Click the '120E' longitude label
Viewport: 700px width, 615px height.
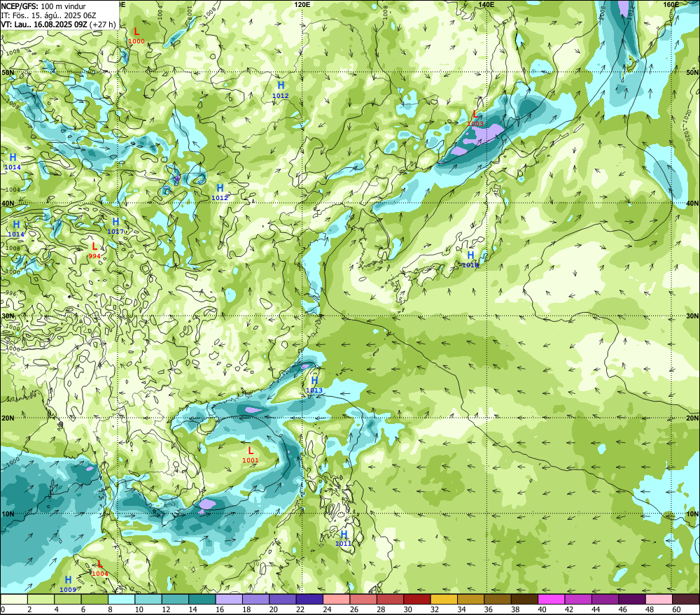[x=302, y=4]
